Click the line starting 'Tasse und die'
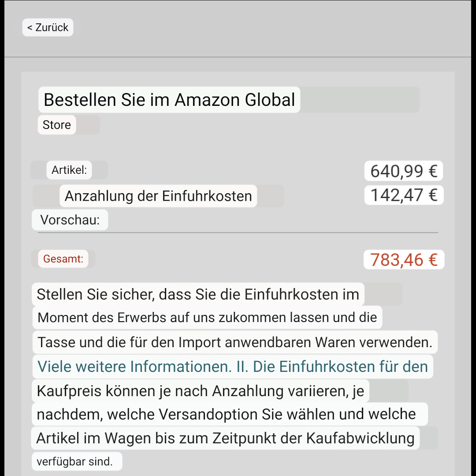The height and width of the screenshot is (476, 476). (235, 342)
